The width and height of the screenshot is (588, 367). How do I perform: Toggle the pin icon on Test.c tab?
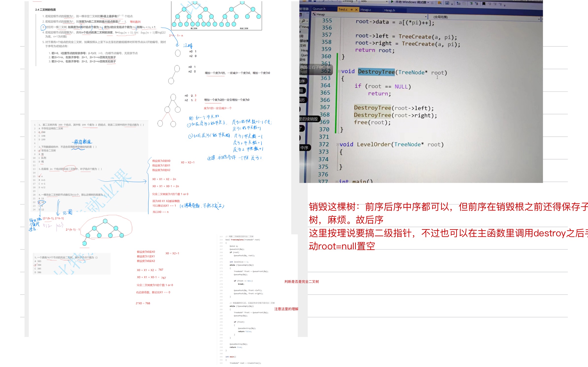[x=352, y=10]
